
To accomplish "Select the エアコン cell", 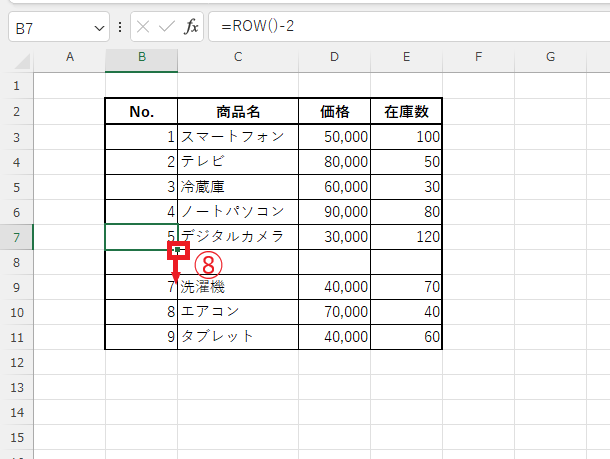I will [x=238, y=312].
